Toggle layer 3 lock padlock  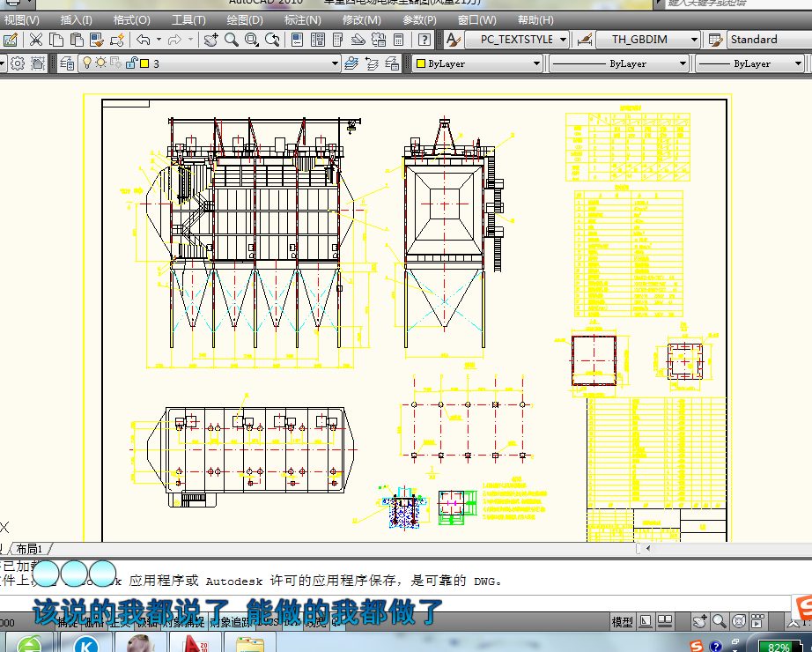[130, 63]
